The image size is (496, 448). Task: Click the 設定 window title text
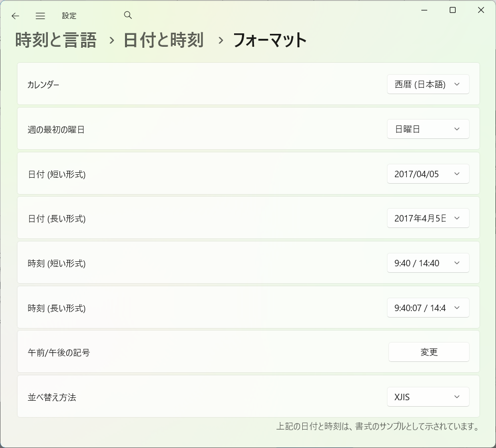tap(69, 16)
